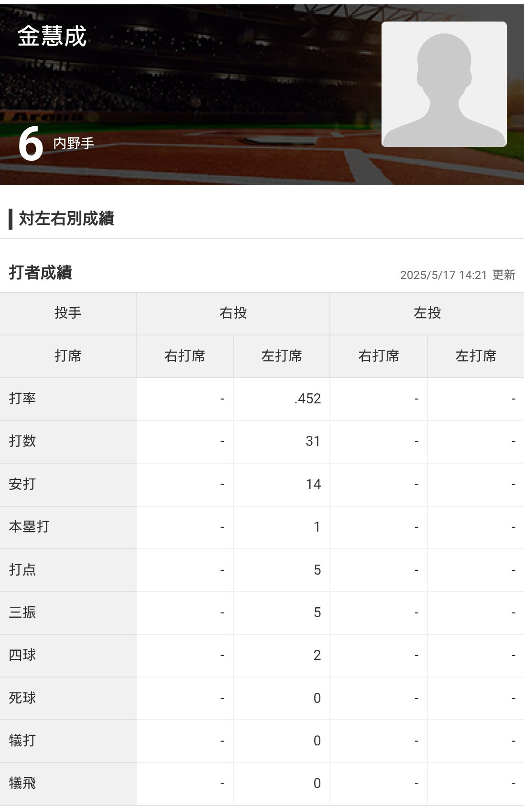This screenshot has width=524, height=812.
Task: Click the update timestamp 2025/5/17 14:21 更新
Action: pyautogui.click(x=458, y=275)
